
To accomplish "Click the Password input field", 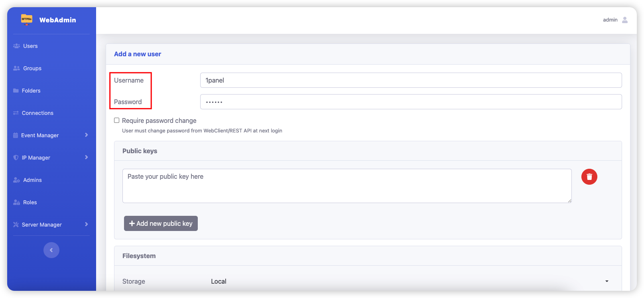I will coord(411,102).
